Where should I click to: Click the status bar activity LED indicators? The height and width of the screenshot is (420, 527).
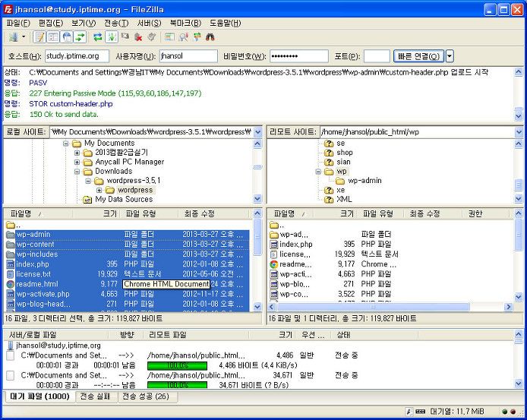pyautogui.click(x=509, y=412)
